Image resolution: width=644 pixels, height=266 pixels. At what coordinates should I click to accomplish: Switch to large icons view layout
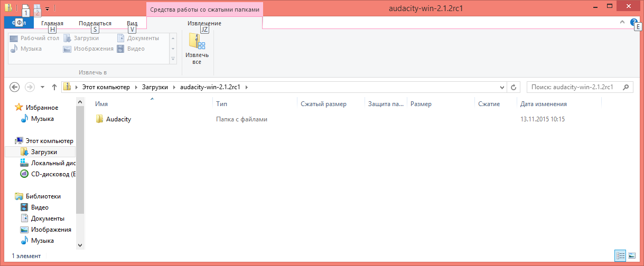pyautogui.click(x=631, y=255)
